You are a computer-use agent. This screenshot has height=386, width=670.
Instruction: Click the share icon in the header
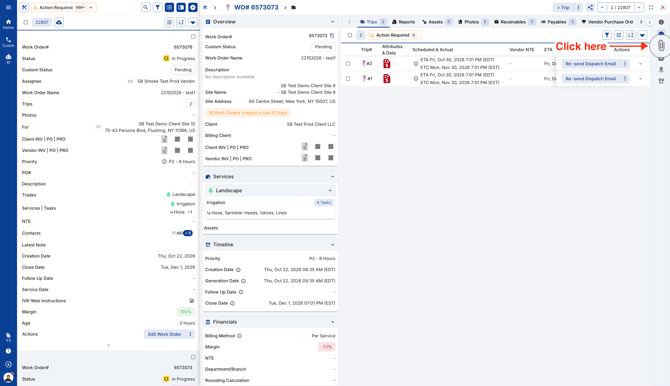click(590, 7)
